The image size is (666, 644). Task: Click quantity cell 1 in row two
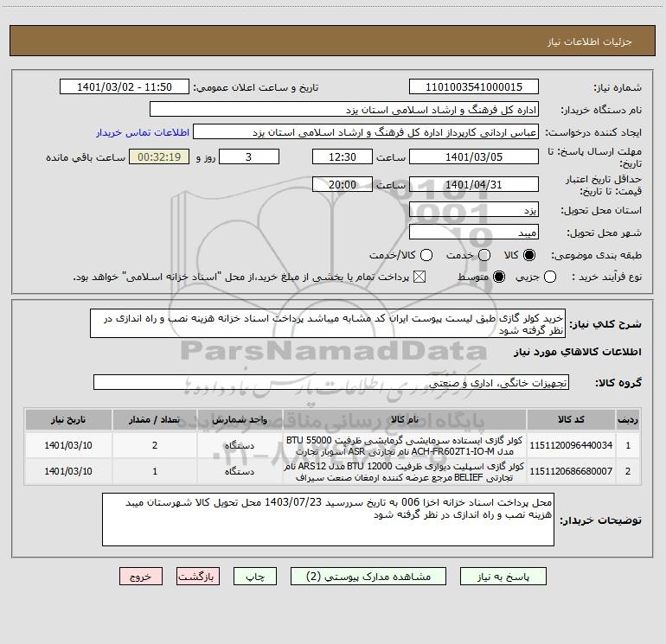point(155,471)
